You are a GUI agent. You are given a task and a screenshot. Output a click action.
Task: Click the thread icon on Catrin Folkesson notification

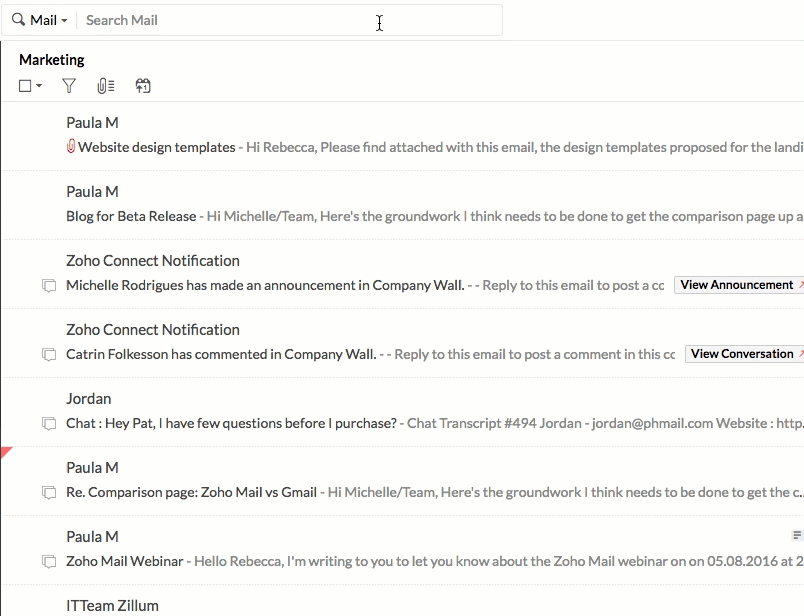49,355
